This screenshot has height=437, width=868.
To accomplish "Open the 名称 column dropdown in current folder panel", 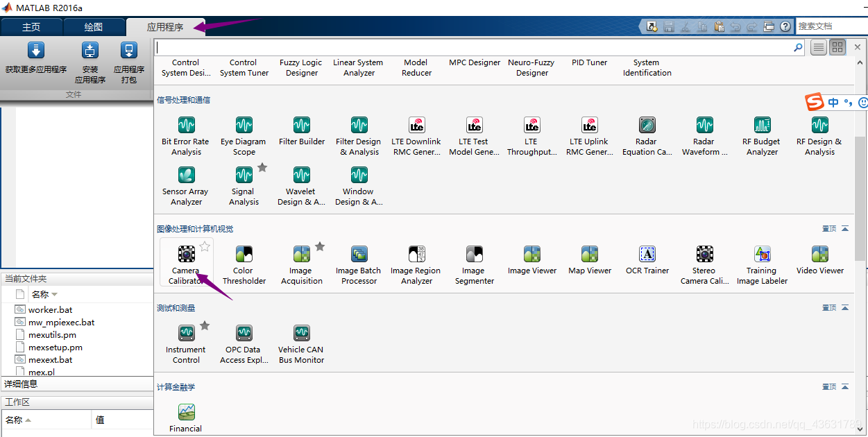I will pos(55,295).
